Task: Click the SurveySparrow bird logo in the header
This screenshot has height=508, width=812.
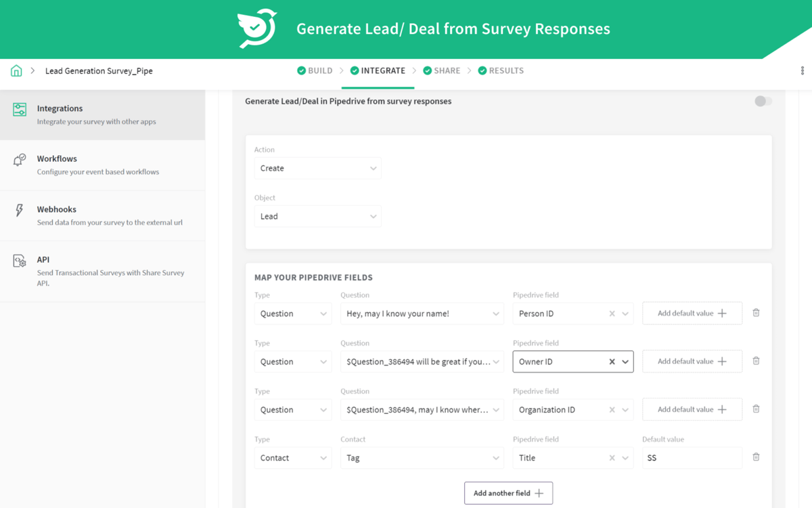Action: click(x=255, y=28)
